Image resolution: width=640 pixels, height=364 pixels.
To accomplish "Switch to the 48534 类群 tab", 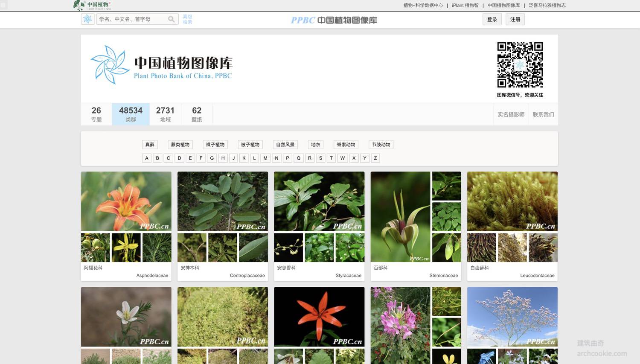I will (130, 114).
